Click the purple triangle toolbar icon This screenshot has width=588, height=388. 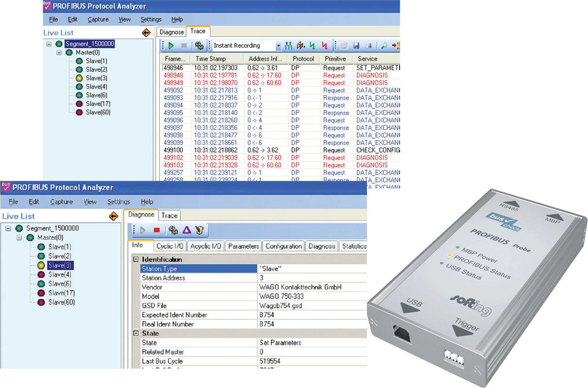187,230
